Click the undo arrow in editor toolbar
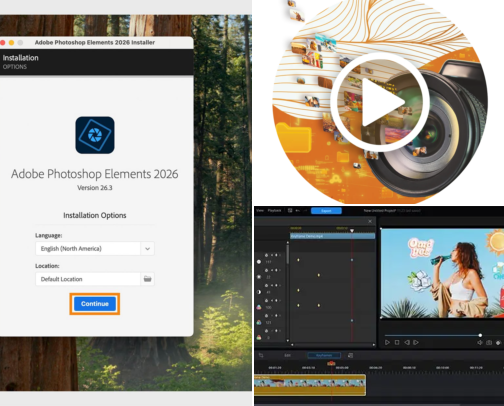 (x=298, y=211)
